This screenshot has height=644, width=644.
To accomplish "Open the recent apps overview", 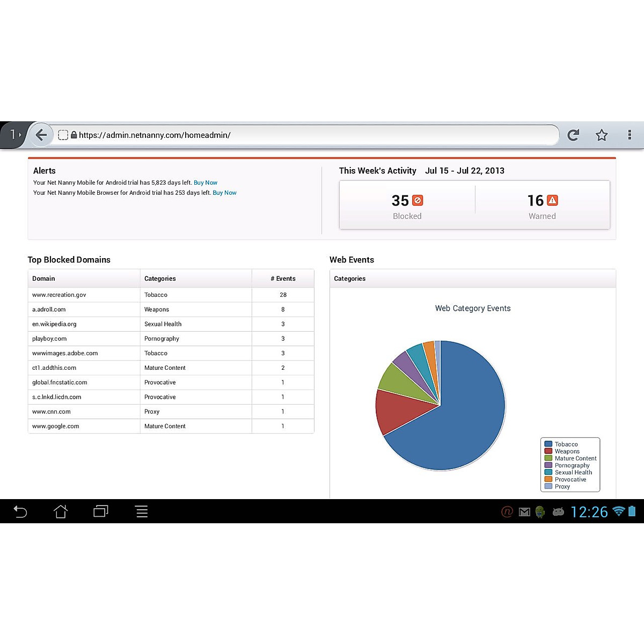I will point(100,511).
